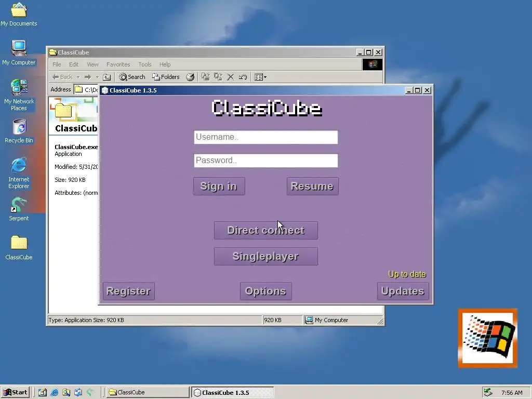This screenshot has width=532, height=399.
Task: Click Search in Explorer toolbar
Action: pyautogui.click(x=132, y=77)
